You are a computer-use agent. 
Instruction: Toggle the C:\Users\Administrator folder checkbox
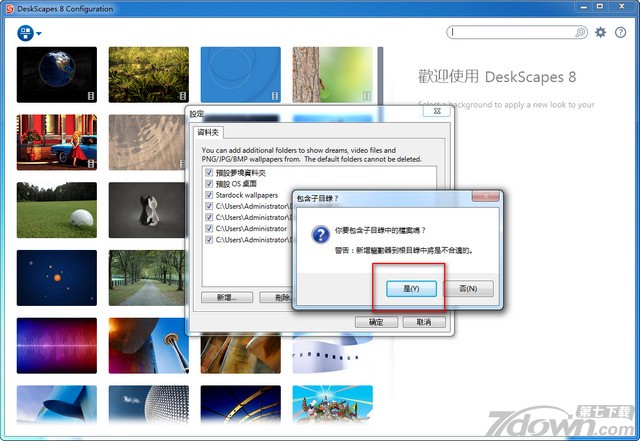tap(209, 228)
